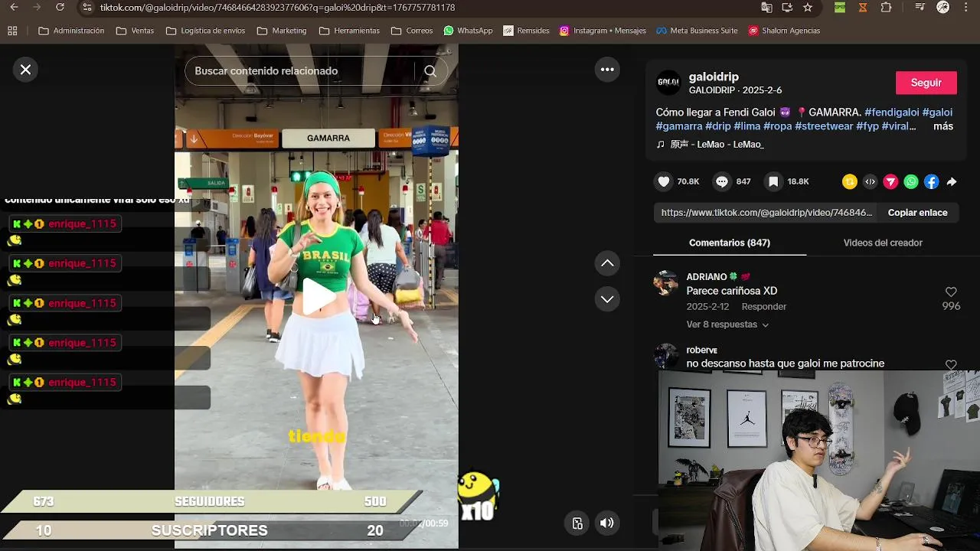The height and width of the screenshot is (551, 980).
Task: Reply to ADRIANO's comment
Action: pyautogui.click(x=764, y=306)
